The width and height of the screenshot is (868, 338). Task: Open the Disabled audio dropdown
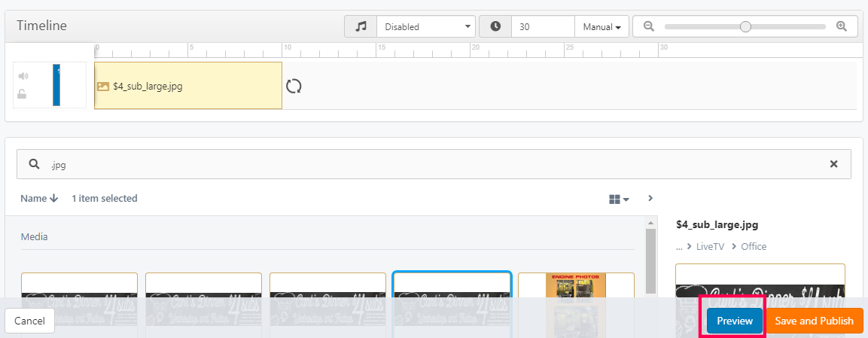[x=425, y=26]
